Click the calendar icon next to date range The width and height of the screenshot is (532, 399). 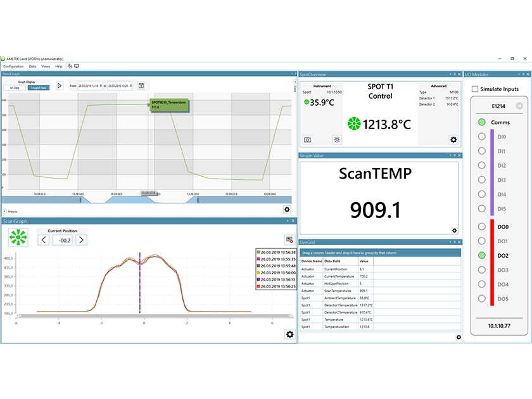(141, 85)
